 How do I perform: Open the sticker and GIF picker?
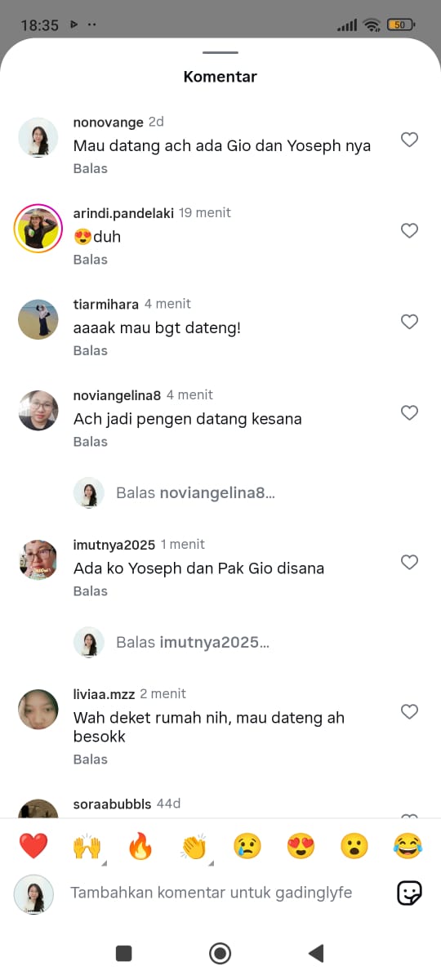point(409,893)
